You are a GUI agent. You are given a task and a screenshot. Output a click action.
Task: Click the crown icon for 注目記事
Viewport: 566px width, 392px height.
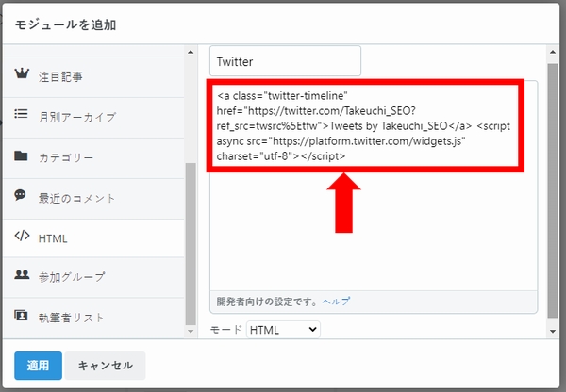click(x=22, y=73)
